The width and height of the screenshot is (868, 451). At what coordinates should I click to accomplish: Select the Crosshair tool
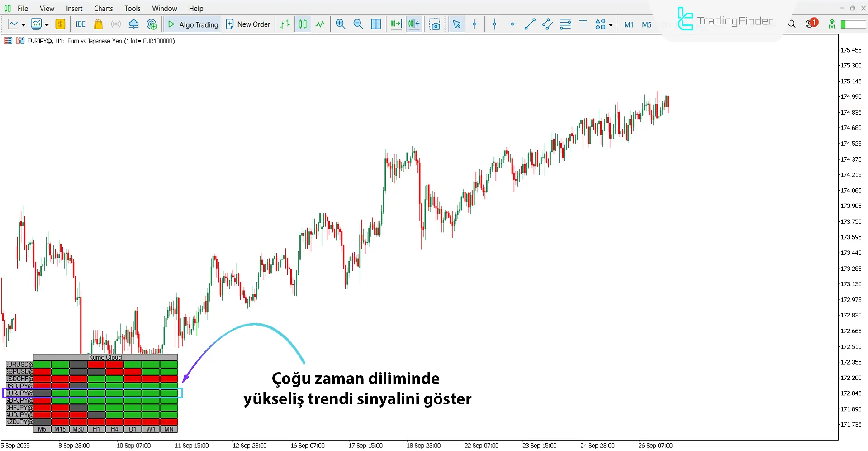[474, 24]
